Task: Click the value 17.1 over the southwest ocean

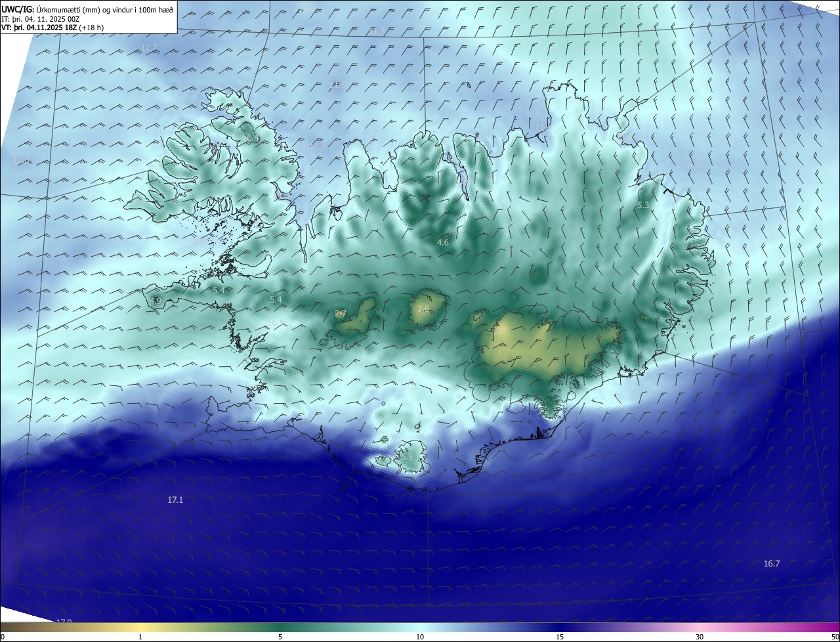Action: coord(175,500)
